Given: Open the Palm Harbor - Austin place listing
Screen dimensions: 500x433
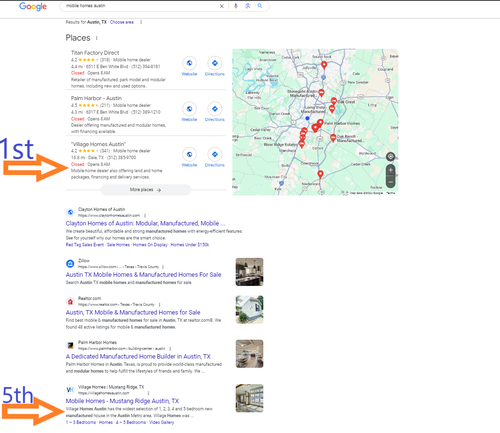Looking at the screenshot, I should point(96,98).
